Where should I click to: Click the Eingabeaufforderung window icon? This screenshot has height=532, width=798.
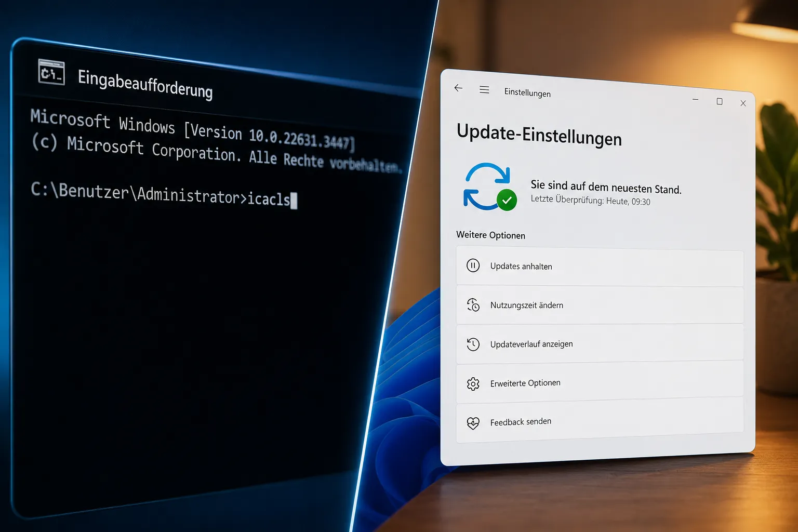click(x=51, y=73)
